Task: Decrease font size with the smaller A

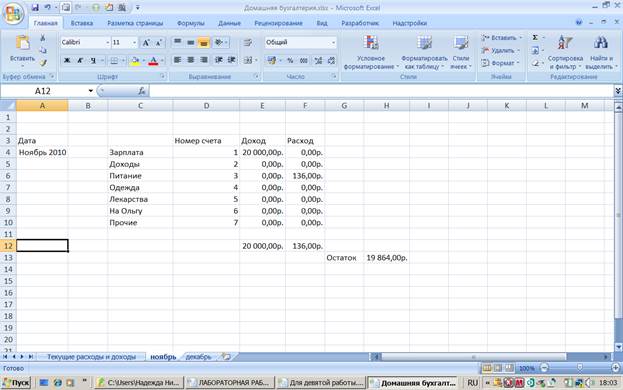Action: click(159, 42)
